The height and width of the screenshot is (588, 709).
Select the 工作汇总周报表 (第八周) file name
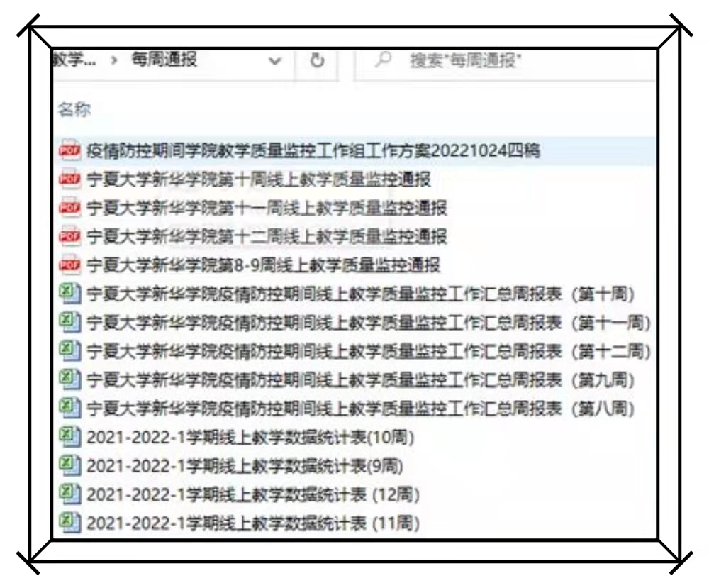360,408
